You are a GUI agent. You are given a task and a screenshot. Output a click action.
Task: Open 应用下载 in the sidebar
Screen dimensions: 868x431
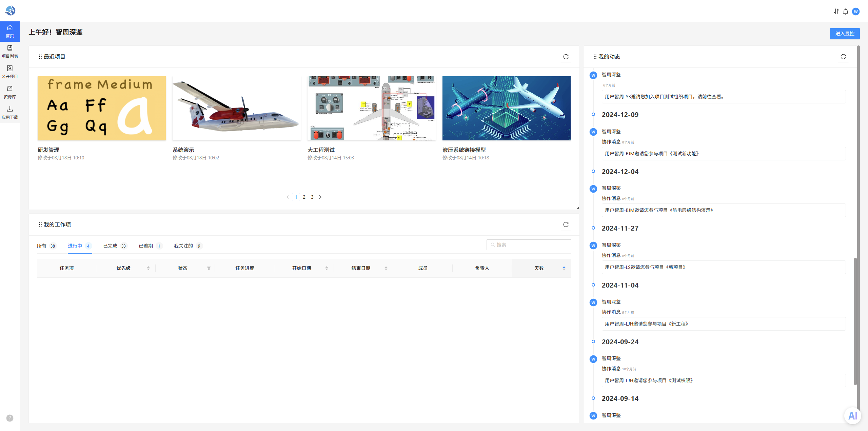point(10,113)
